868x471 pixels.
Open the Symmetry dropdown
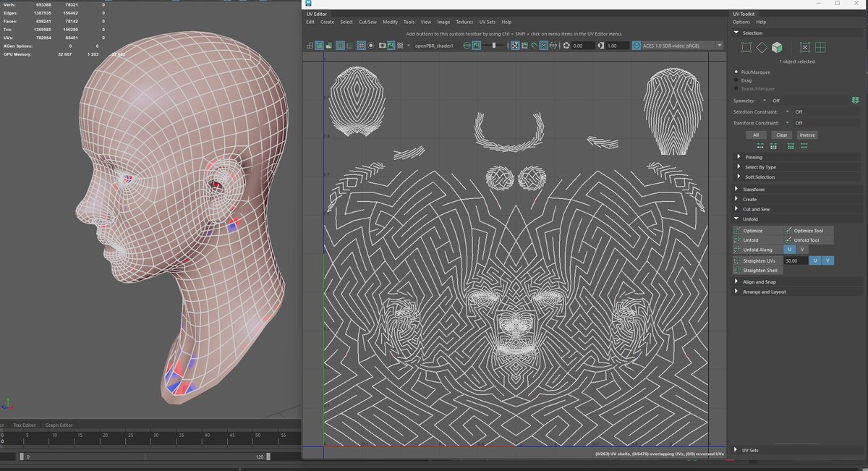(765, 101)
